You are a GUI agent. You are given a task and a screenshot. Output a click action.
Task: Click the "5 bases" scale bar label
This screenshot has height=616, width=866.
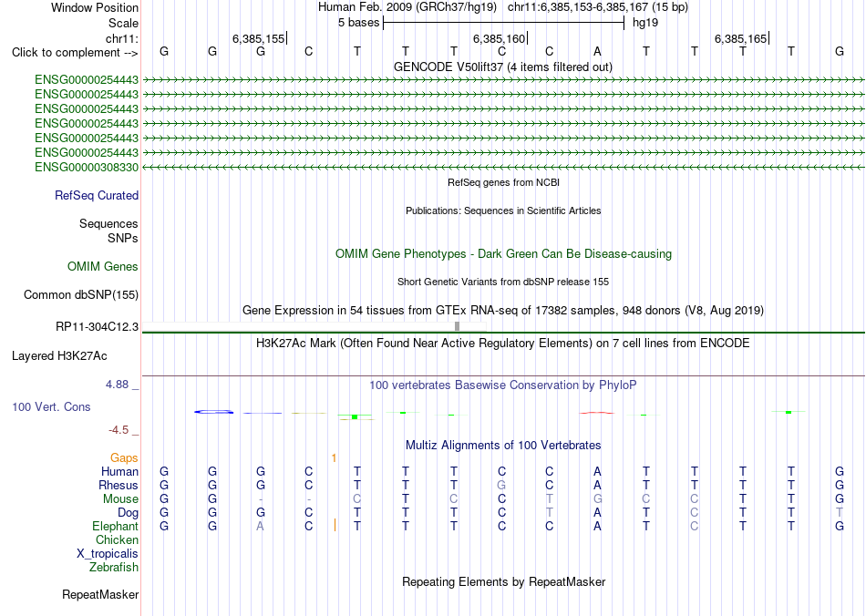(359, 23)
